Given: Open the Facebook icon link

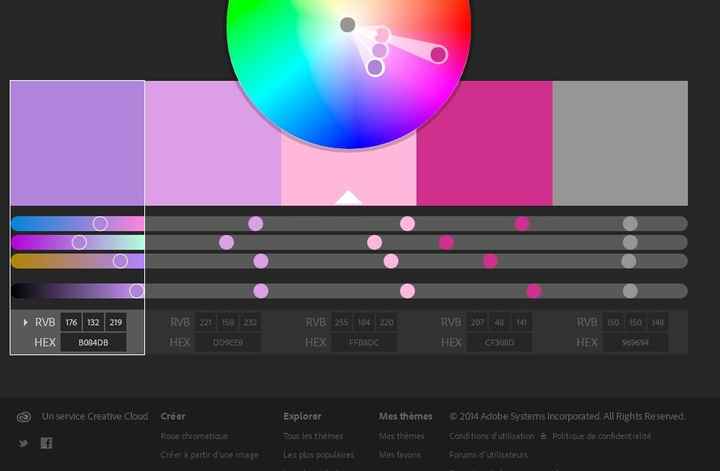Looking at the screenshot, I should coord(46,443).
